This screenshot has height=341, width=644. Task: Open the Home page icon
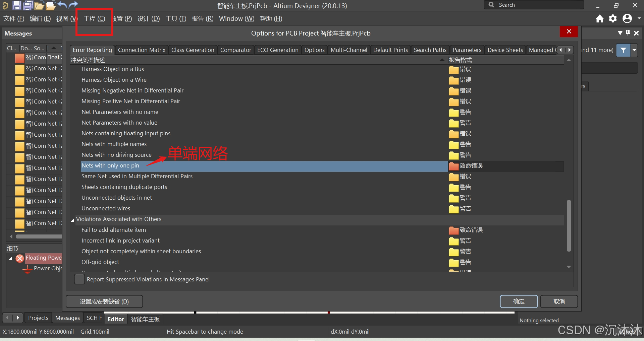(x=600, y=18)
